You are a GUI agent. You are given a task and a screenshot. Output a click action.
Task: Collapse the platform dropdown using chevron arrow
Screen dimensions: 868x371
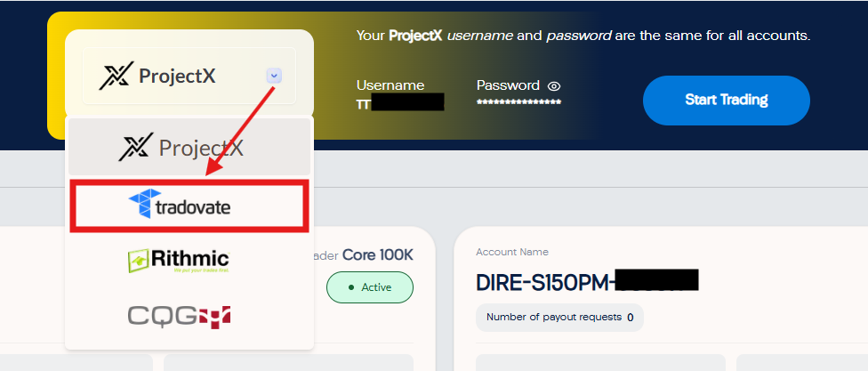pos(274,76)
